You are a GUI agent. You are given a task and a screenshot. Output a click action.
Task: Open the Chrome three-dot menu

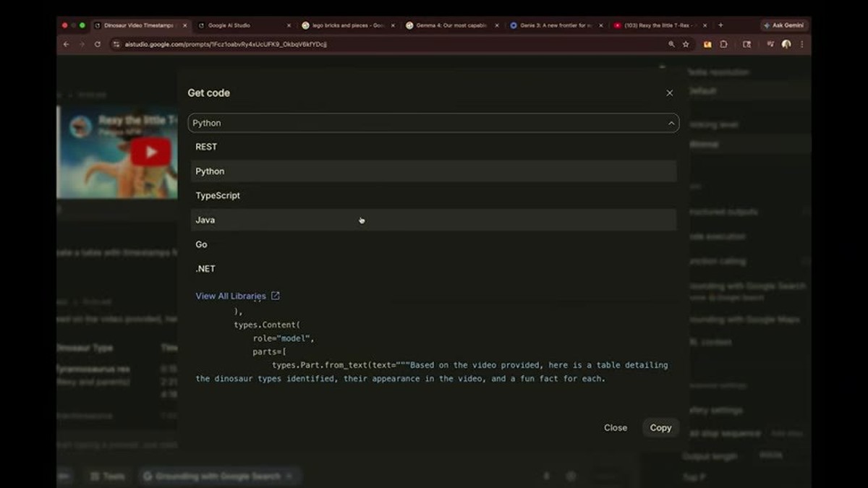click(x=801, y=44)
